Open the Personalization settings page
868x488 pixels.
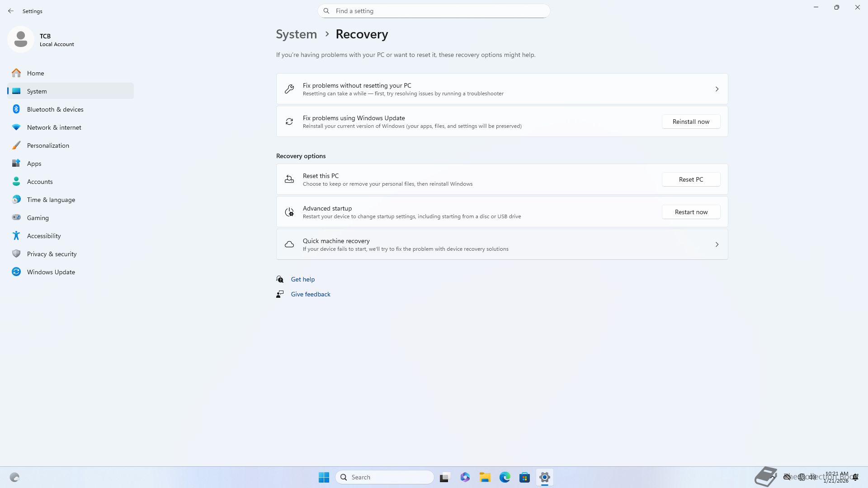coord(48,145)
